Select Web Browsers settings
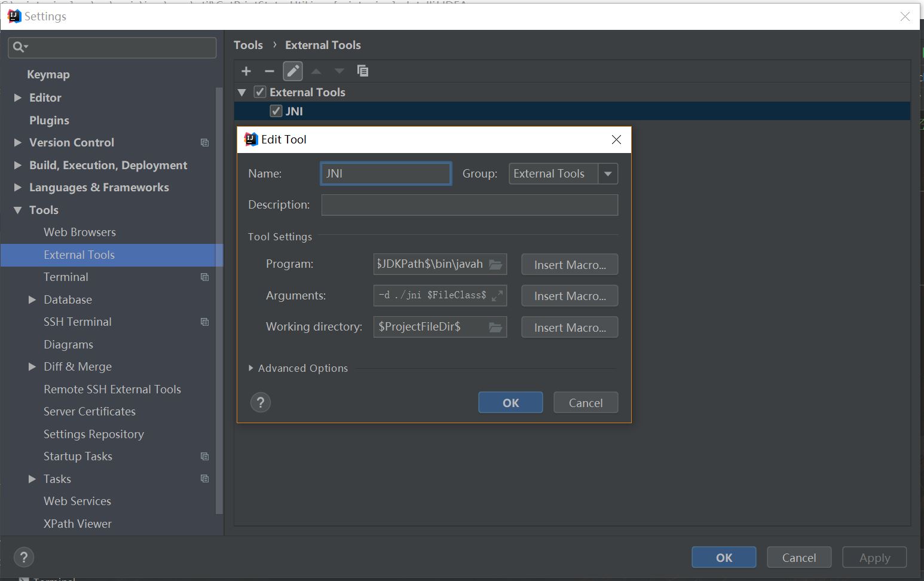 pos(79,232)
